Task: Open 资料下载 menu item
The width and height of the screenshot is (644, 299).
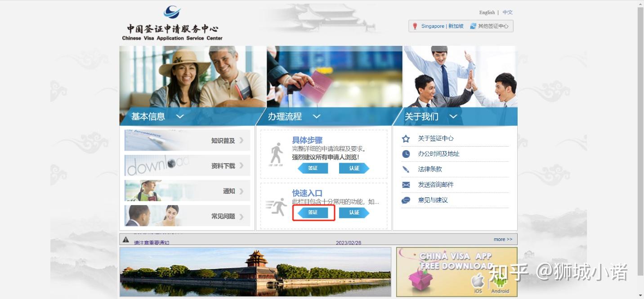Action: [x=187, y=165]
